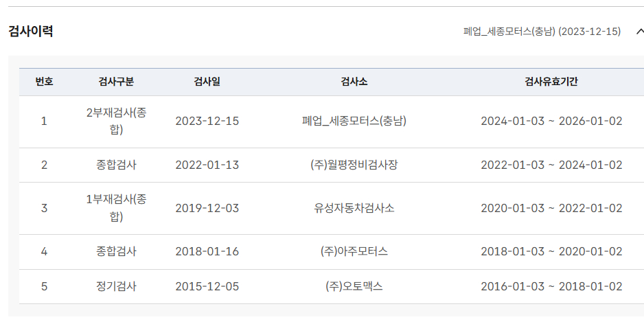
Task: Select the 2부재검사(종합) inspection type cell
Action: (x=116, y=121)
